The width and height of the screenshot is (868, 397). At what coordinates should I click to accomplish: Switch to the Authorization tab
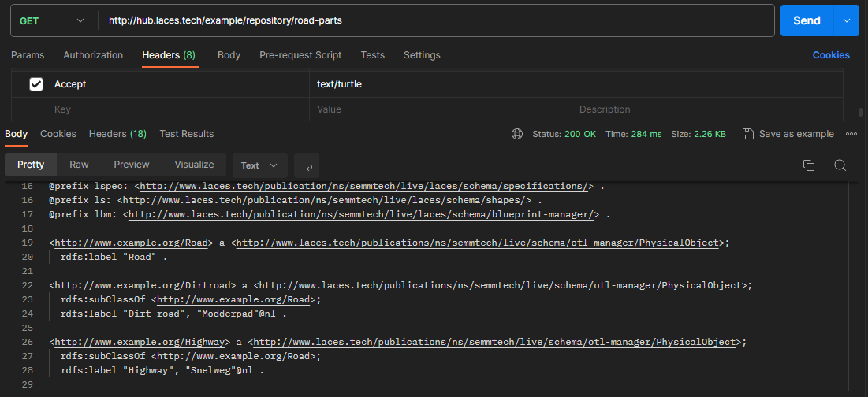click(93, 55)
